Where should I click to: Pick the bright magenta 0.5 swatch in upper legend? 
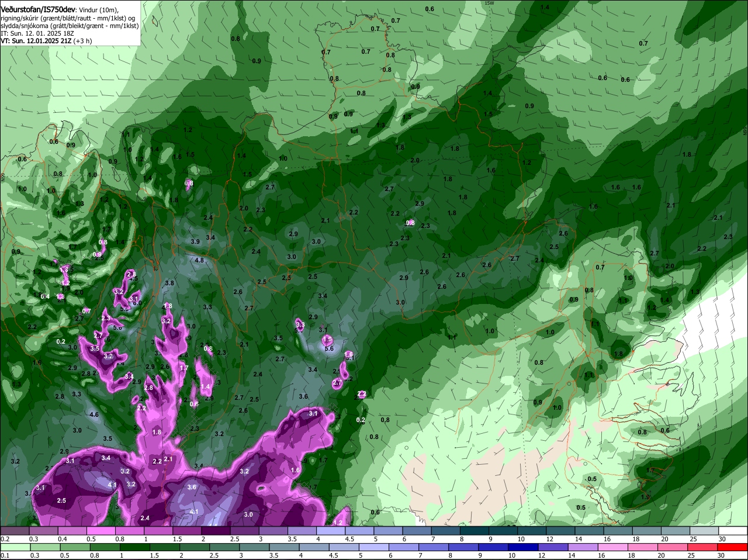point(101,531)
